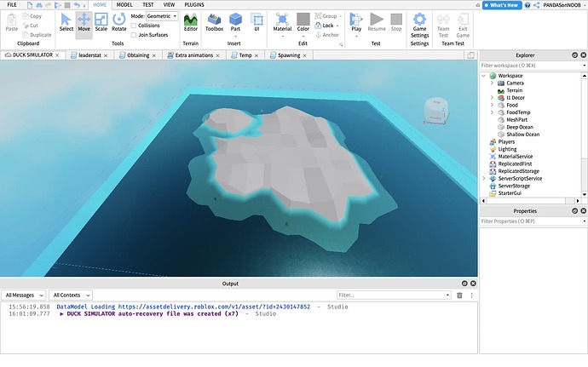The image size is (588, 367).
Task: Select Shallow Ocean in Explorer
Action: point(522,135)
